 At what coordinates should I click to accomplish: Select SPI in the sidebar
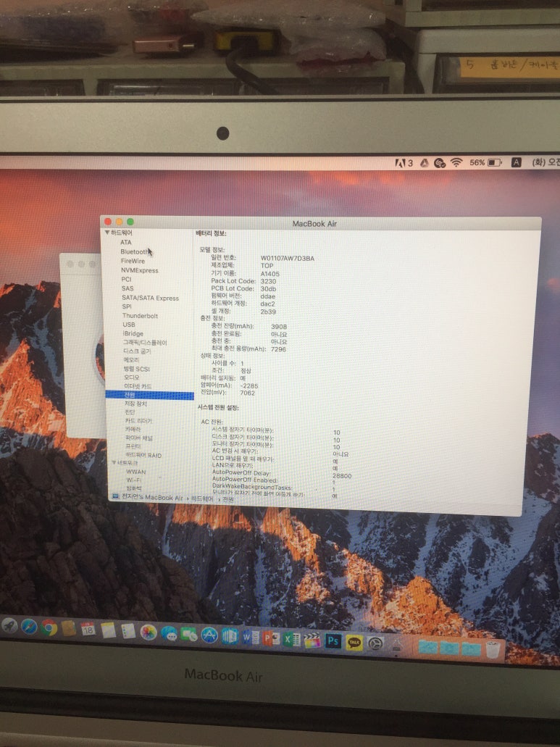coord(127,306)
